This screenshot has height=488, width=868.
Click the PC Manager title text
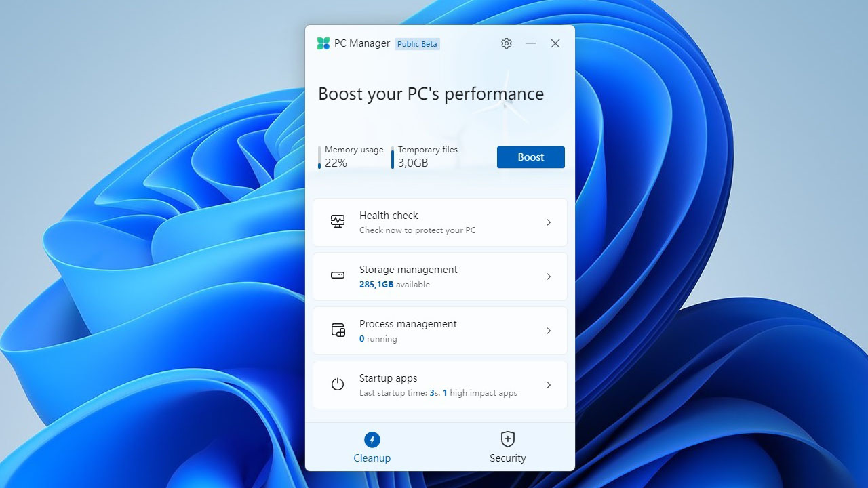[x=362, y=43]
